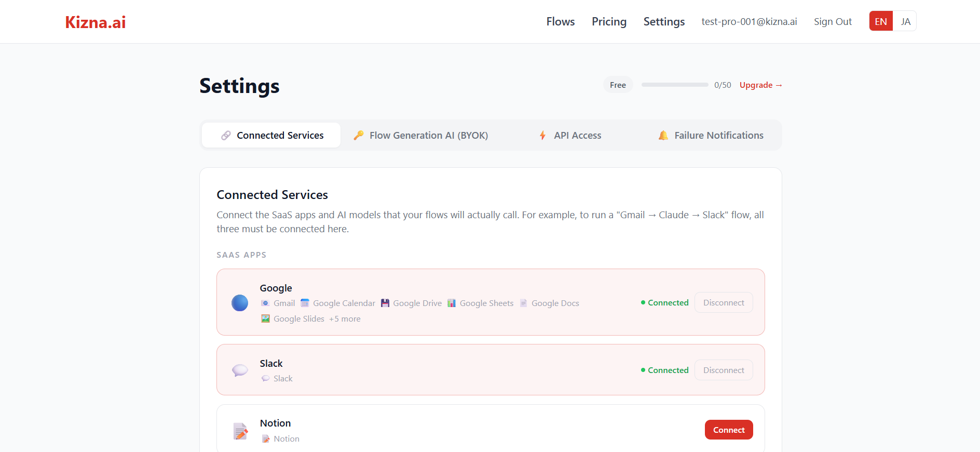This screenshot has height=452, width=980.
Task: Click the Google Docs page icon
Action: tap(523, 303)
